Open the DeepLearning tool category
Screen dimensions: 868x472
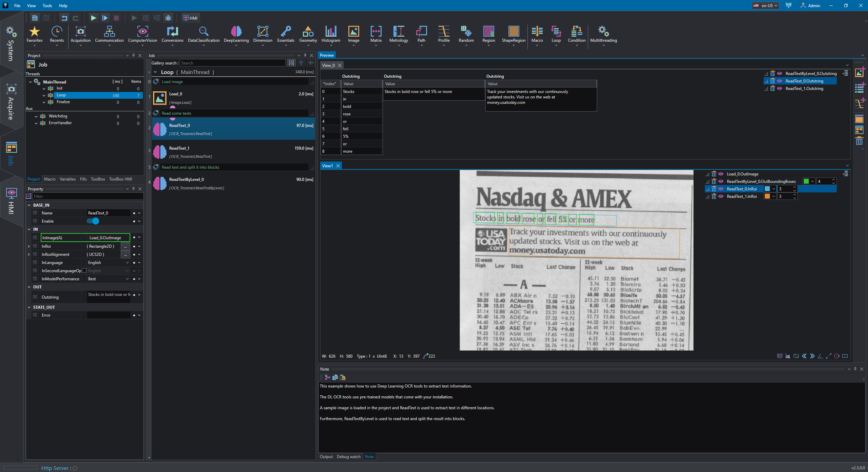[x=236, y=34]
